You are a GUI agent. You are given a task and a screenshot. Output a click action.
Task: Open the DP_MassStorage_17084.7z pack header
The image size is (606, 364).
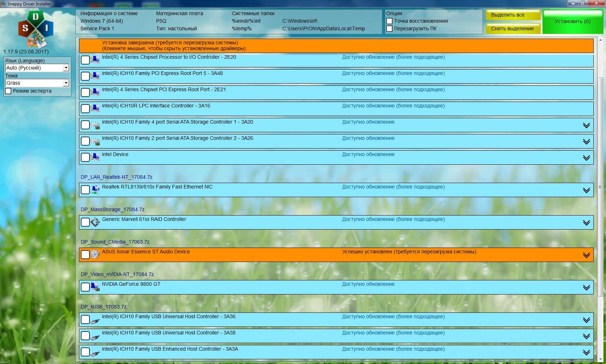point(113,209)
